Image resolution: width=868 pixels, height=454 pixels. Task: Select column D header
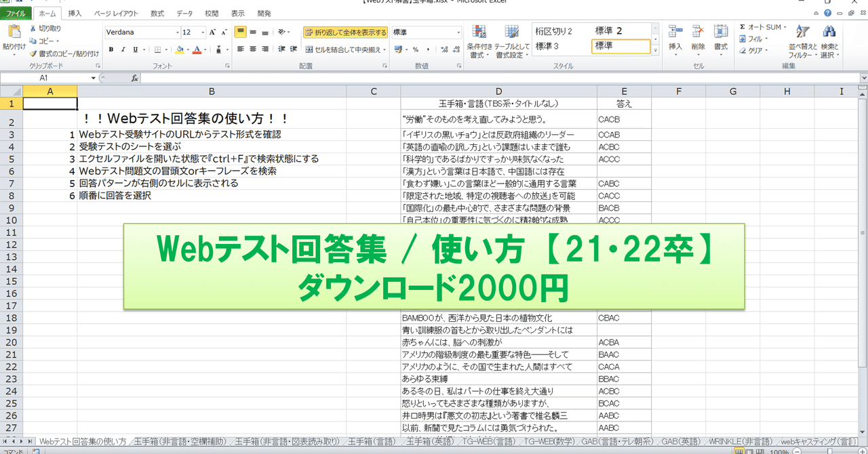point(498,91)
